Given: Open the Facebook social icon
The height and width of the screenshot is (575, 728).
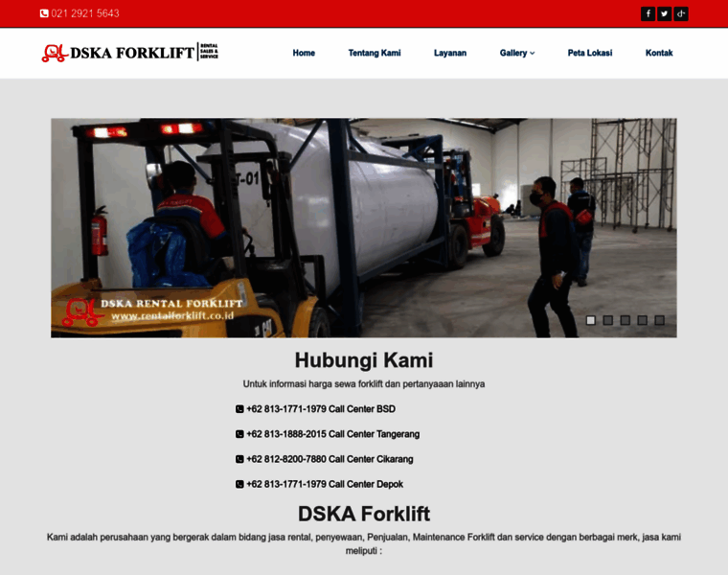Looking at the screenshot, I should (648, 14).
